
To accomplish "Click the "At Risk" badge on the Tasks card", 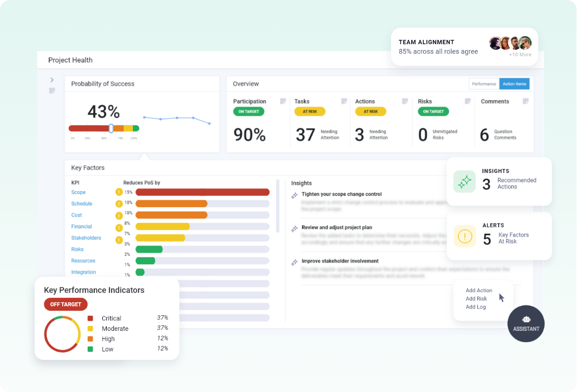I will [310, 111].
